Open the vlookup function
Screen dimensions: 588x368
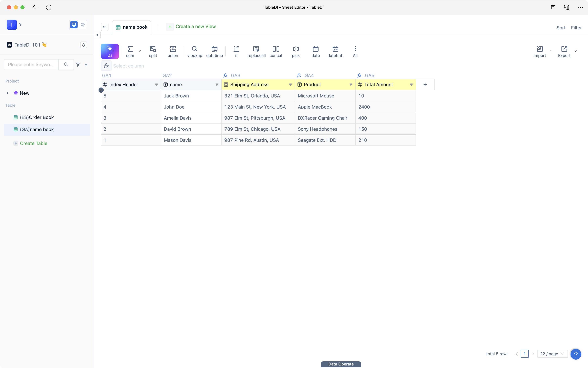pyautogui.click(x=195, y=52)
